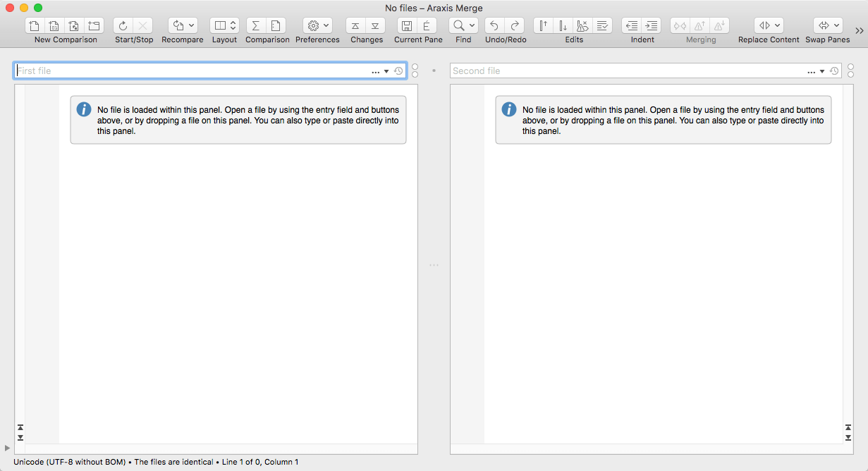Click the checked lines Edits icon
868x471 pixels.
(x=603, y=25)
